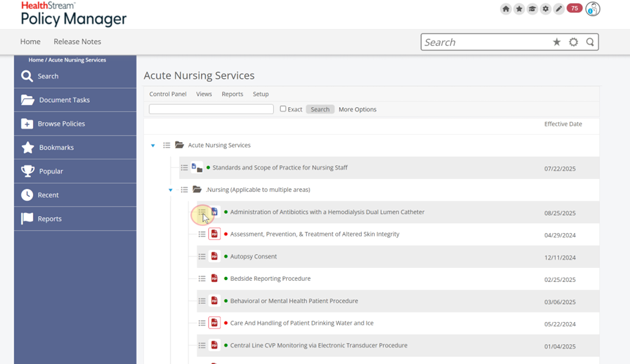Screen dimensions: 630x364
Task: Click the home icon in top toolbar
Action: [x=506, y=9]
